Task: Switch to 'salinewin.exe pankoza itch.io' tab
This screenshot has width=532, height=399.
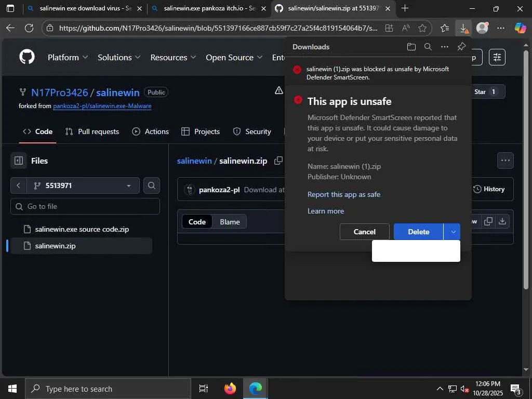Action: (x=209, y=8)
